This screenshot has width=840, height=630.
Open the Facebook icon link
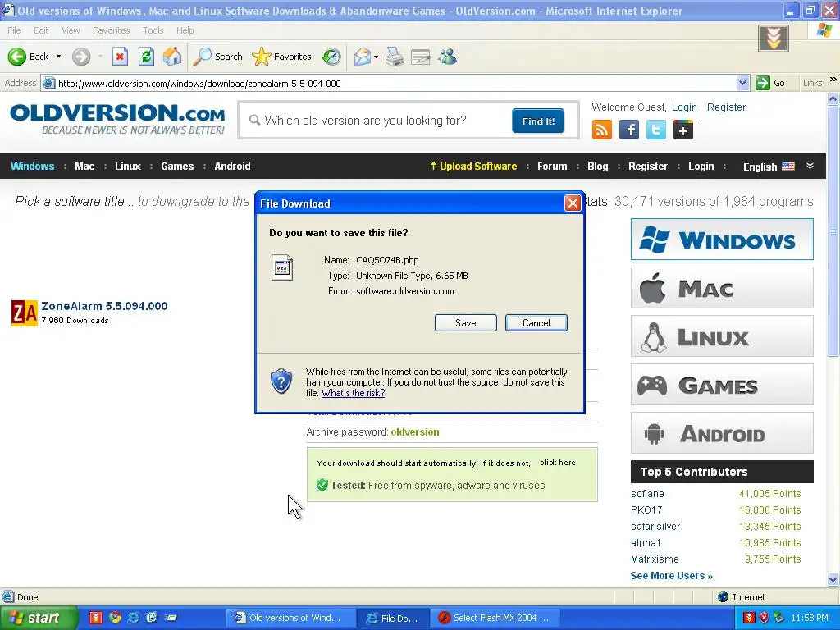coord(629,130)
